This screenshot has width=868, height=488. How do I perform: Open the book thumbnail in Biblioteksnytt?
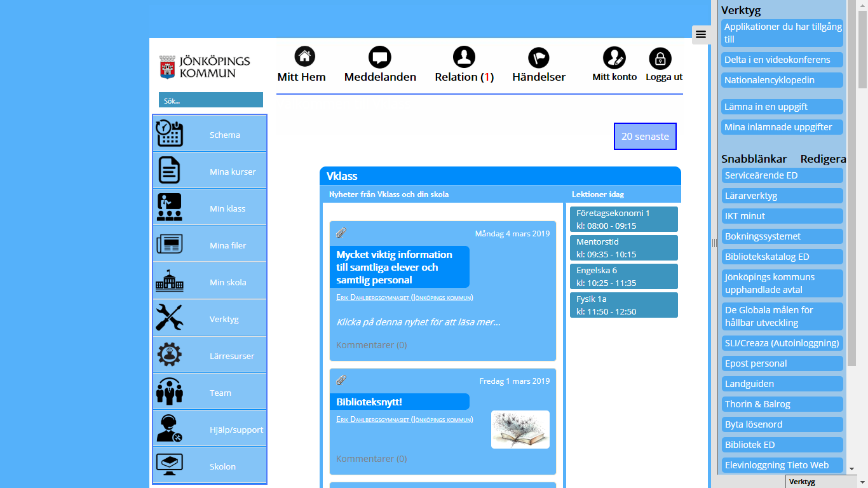point(520,430)
